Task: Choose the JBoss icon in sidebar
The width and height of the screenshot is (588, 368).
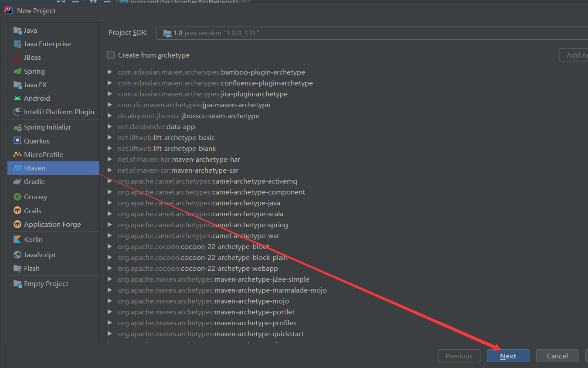Action: (17, 58)
